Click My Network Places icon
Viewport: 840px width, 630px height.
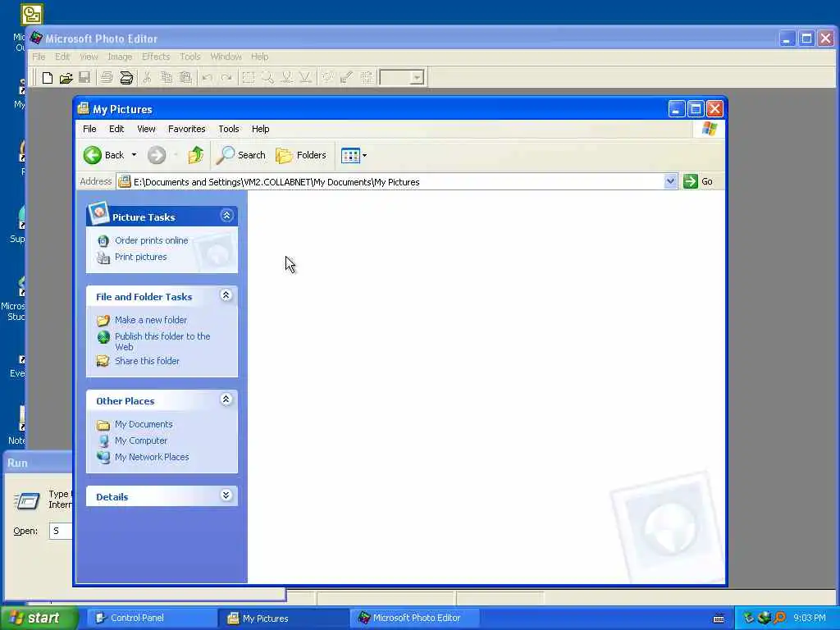103,457
